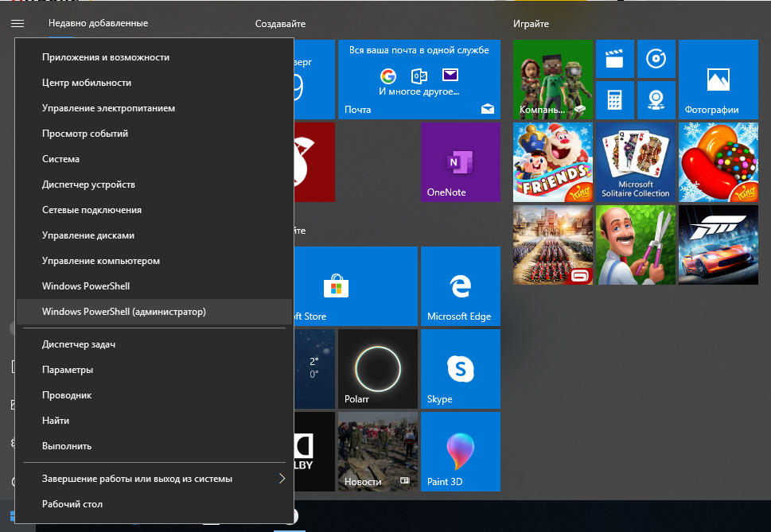771x532 pixels.
Task: Open the Groove Music small tile
Action: pos(656,59)
